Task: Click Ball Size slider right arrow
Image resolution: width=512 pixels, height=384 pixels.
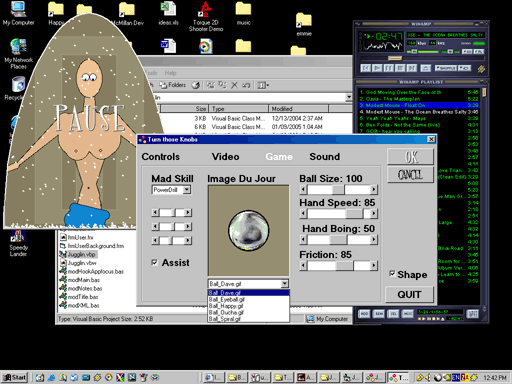Action: [374, 190]
